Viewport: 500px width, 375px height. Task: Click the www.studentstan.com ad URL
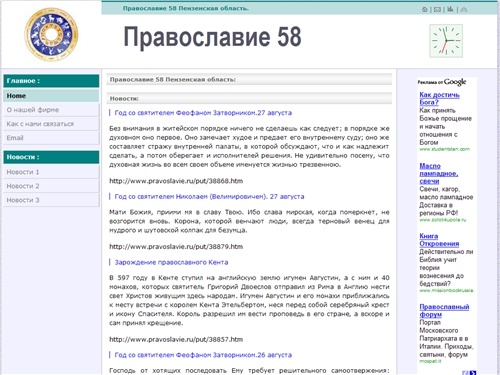coord(444,149)
